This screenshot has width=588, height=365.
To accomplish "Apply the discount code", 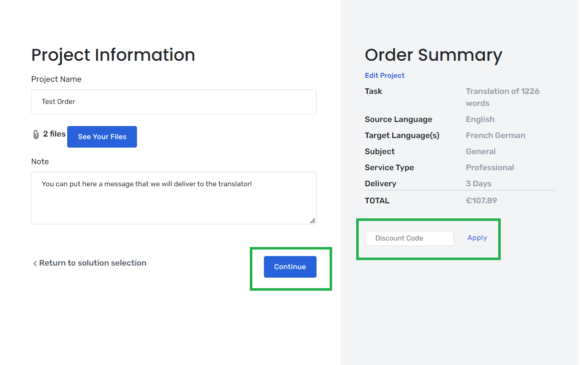I will point(477,238).
